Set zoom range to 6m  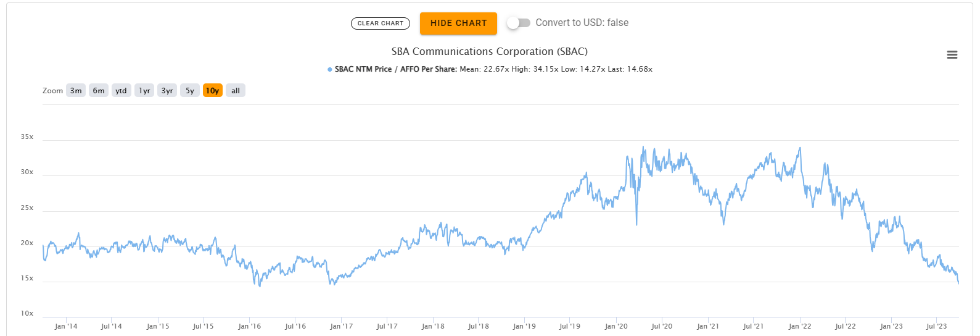pos(99,91)
